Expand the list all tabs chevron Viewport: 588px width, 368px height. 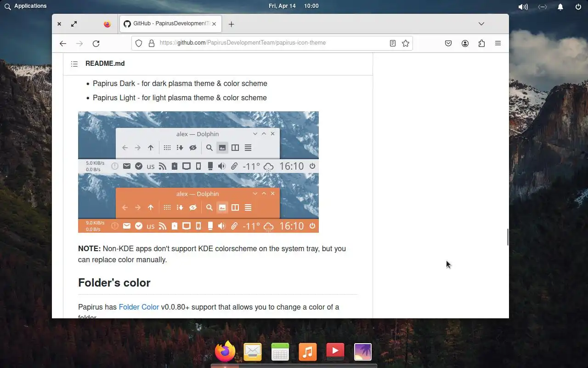coord(481,24)
